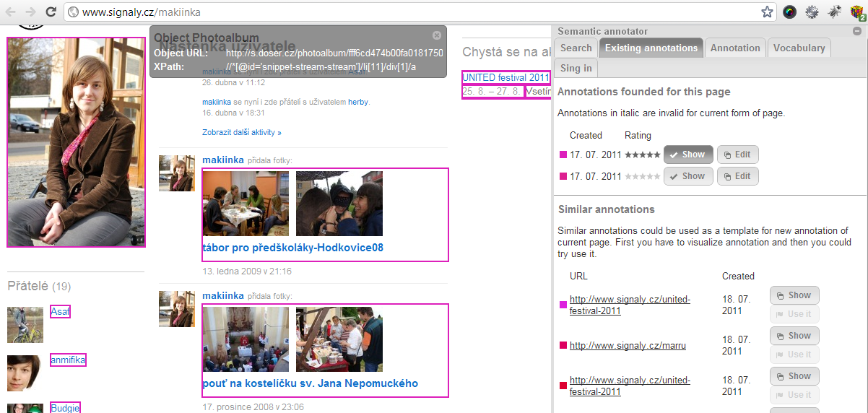Open the Vocabulary tab

[x=799, y=48]
